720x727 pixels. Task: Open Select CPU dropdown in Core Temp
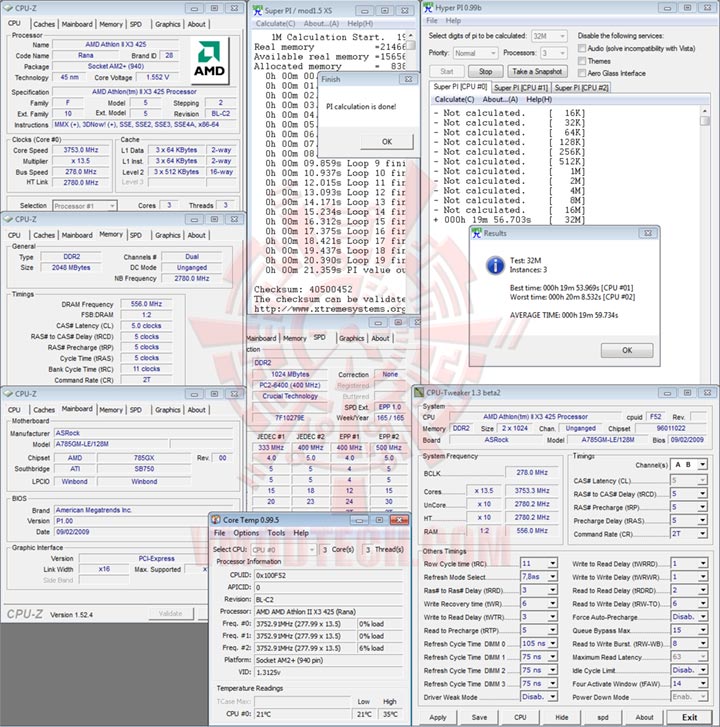283,550
